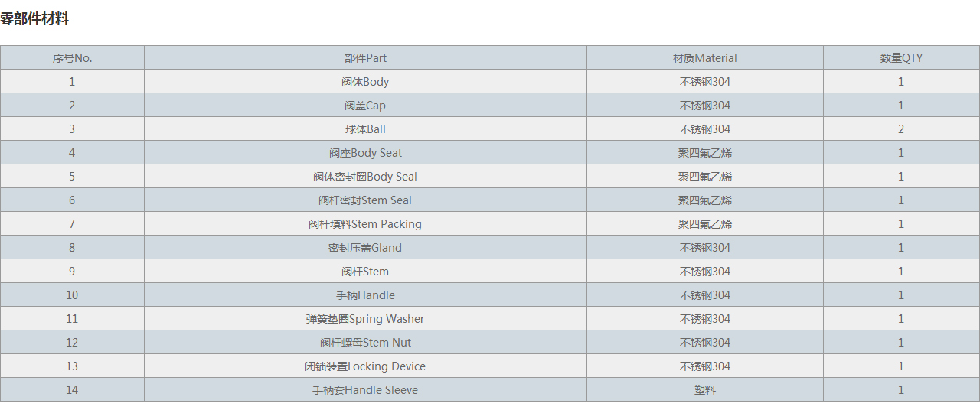Click the 塑料 material cell

[x=704, y=390]
